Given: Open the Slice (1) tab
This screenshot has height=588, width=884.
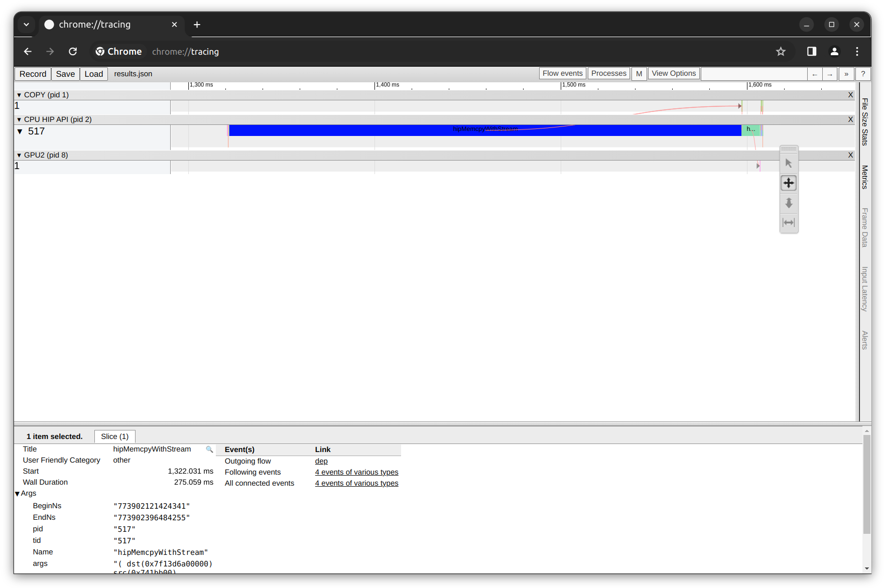Looking at the screenshot, I should coord(114,436).
